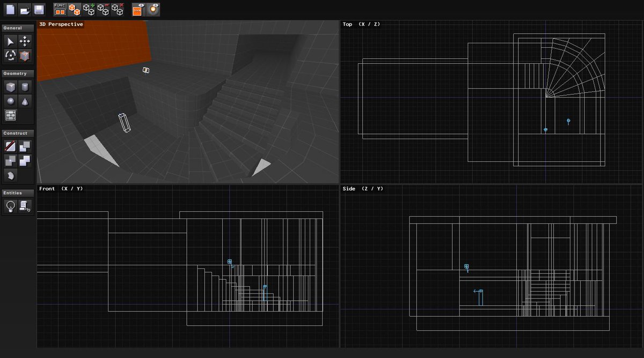
Task: Create a cone geometry primitive
Action: 25,101
